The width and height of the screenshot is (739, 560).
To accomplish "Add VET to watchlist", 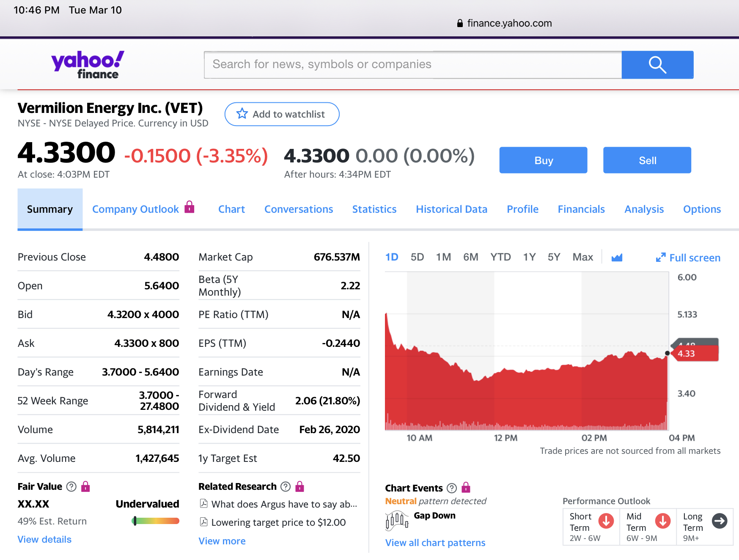I will [x=282, y=114].
